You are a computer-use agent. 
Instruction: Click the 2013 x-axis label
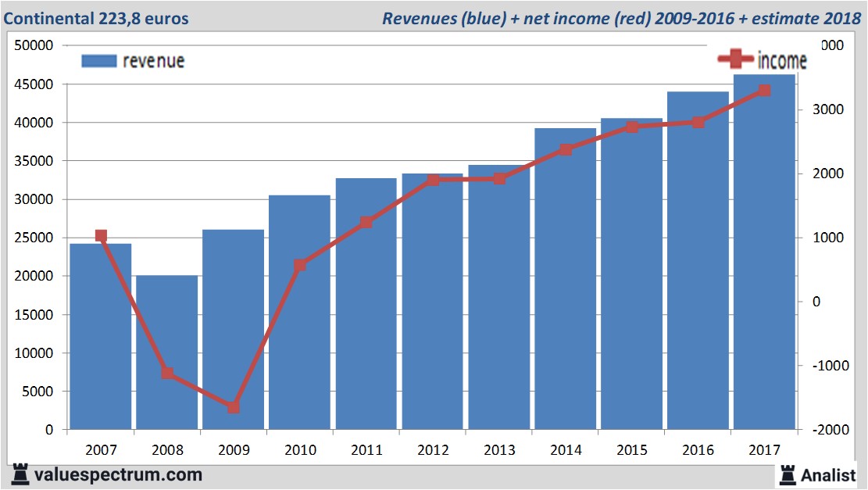(x=499, y=449)
